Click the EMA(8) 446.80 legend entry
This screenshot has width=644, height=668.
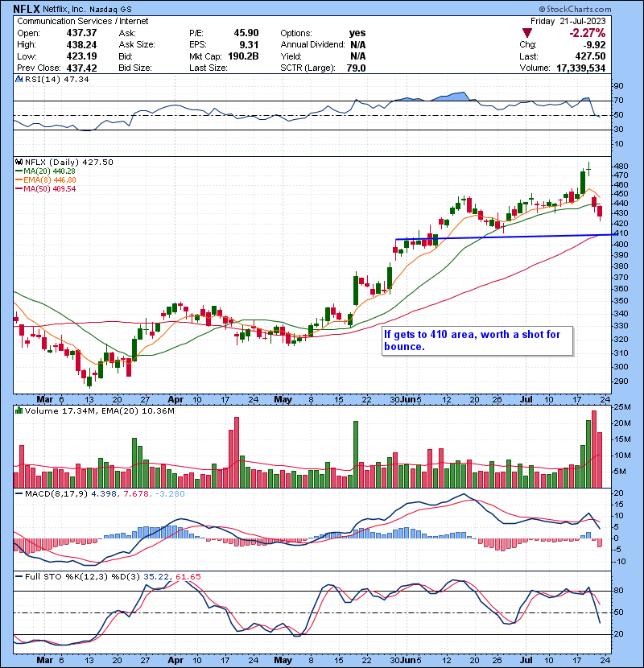tap(46, 180)
